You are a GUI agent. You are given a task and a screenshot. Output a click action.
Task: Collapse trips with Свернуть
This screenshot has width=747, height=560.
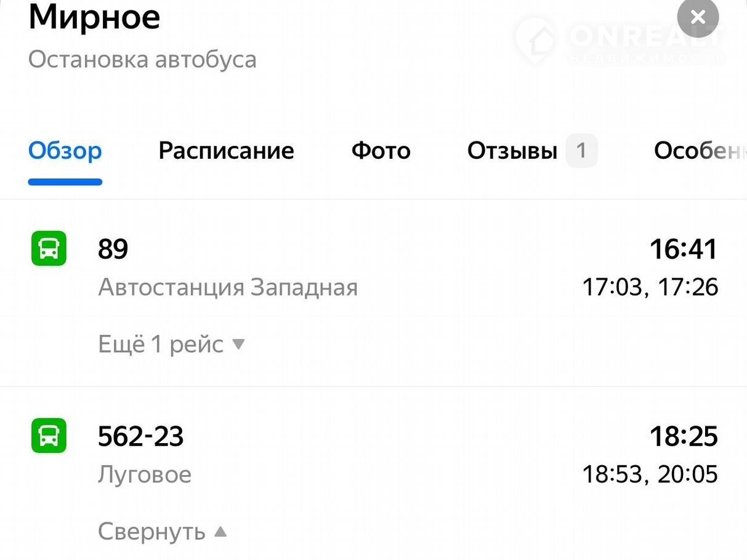(151, 531)
